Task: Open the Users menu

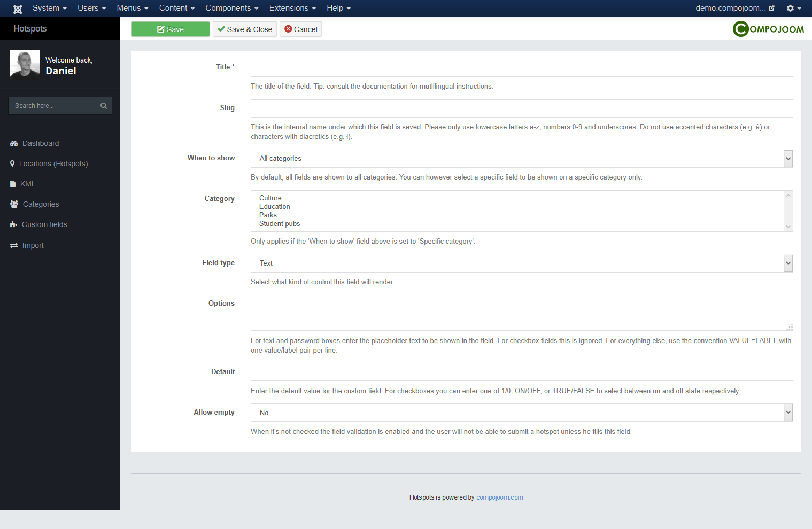Action: tap(92, 8)
